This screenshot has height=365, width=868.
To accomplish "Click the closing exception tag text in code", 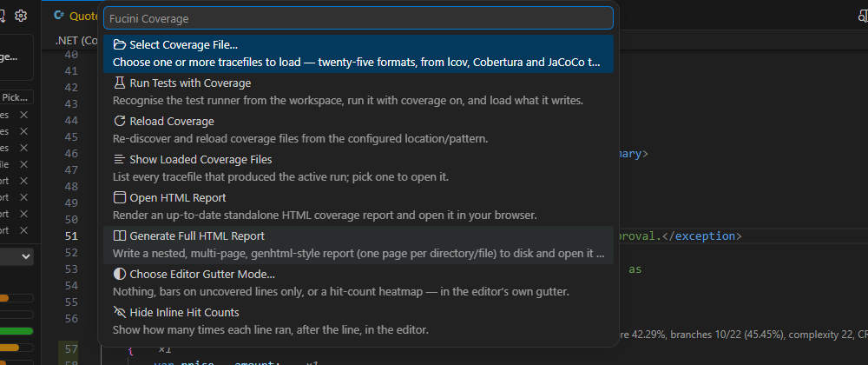I will click(700, 236).
